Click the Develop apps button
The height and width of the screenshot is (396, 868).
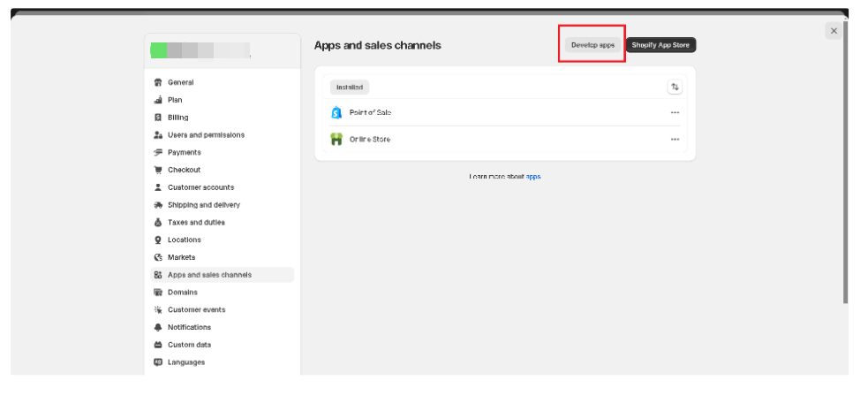click(592, 45)
